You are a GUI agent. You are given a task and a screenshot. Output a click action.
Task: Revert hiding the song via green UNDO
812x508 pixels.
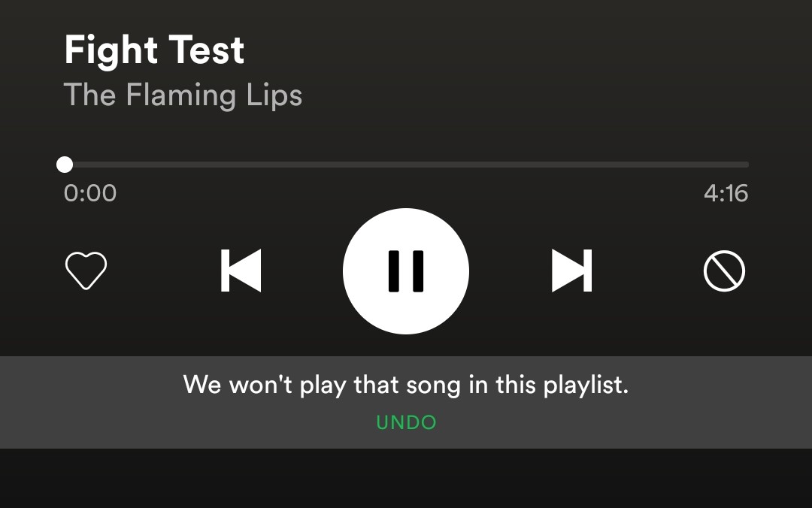tap(406, 422)
